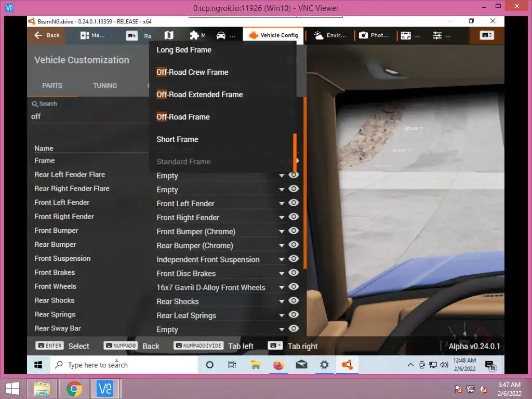Toggle visibility eye for Rear Springs

[294, 314]
